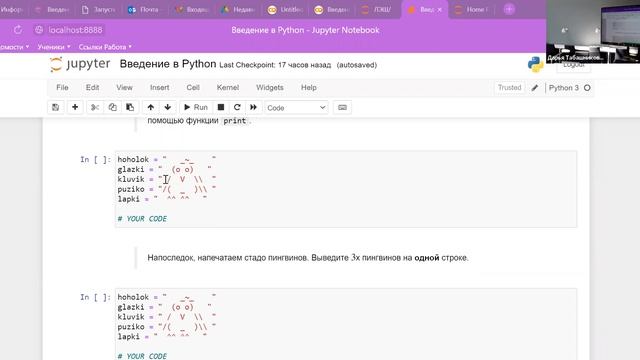Screen dimensions: 640x360
Task: Switch to the Недавние browser tab
Action: 238,9
